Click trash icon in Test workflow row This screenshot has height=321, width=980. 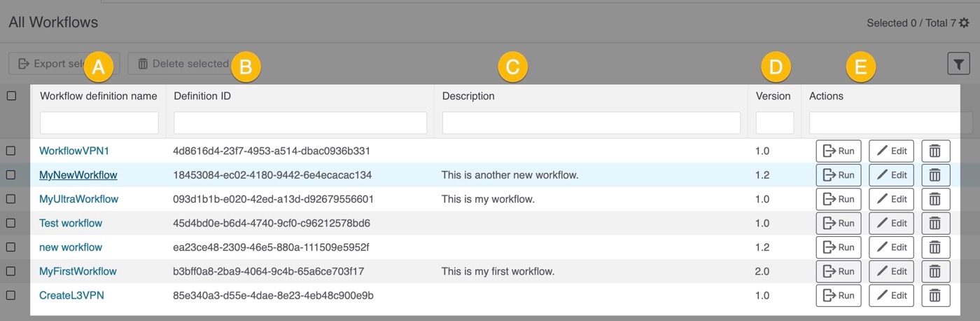coord(935,223)
